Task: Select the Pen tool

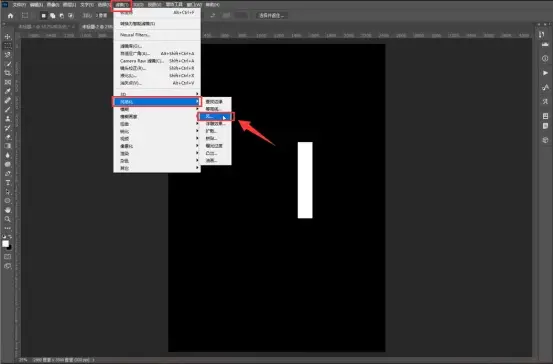Action: click(x=7, y=174)
